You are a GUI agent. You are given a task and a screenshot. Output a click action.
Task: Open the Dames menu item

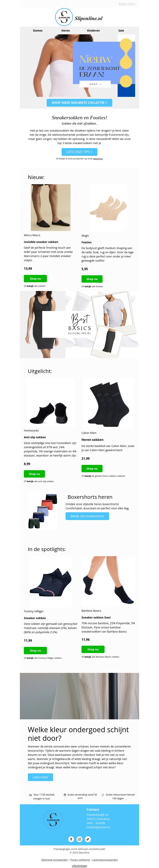[38, 31]
